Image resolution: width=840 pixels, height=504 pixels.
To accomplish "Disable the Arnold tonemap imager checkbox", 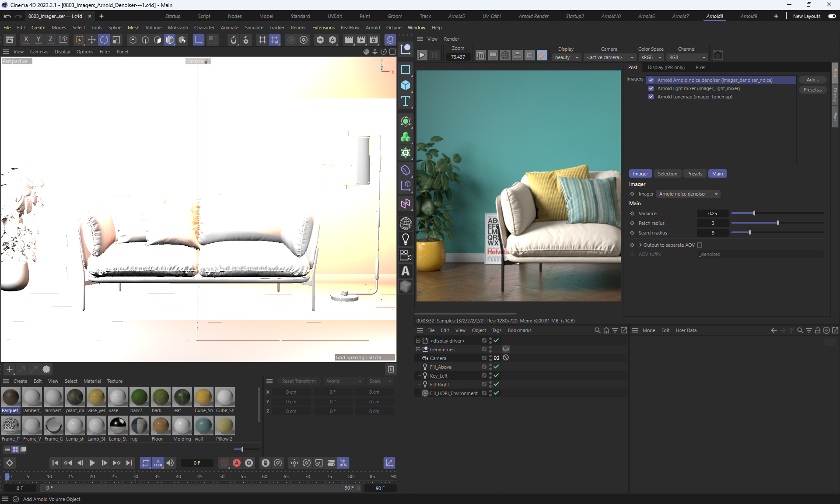I will coord(651,97).
